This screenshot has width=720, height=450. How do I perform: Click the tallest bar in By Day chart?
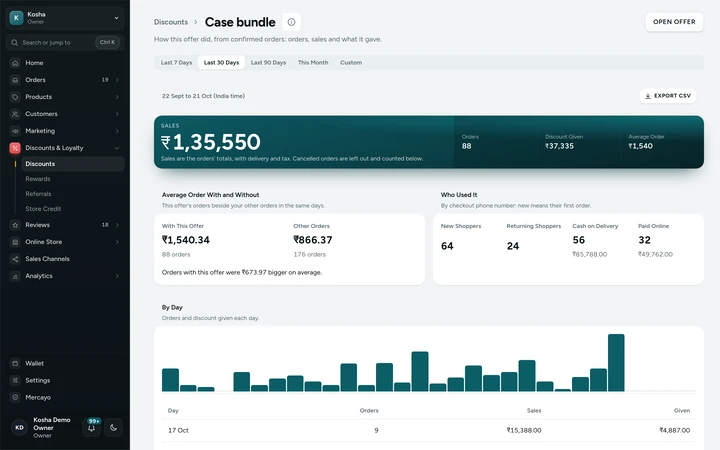[x=616, y=363]
